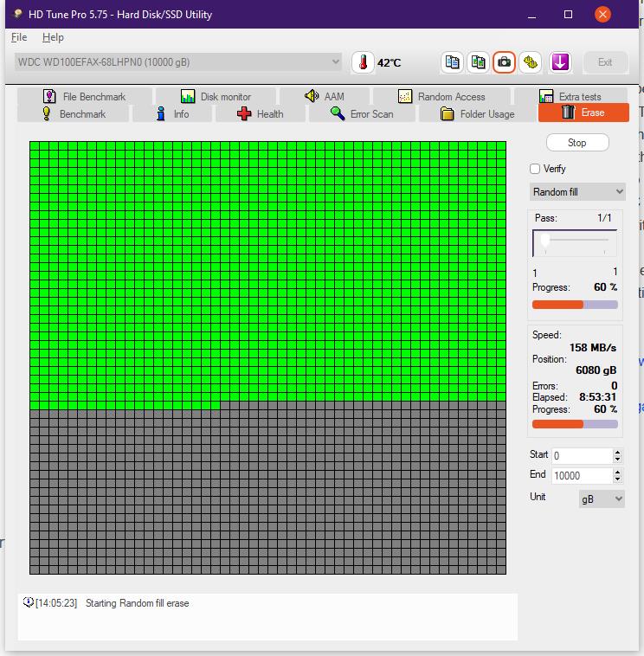Click the upper Progress bar

pyautogui.click(x=575, y=305)
